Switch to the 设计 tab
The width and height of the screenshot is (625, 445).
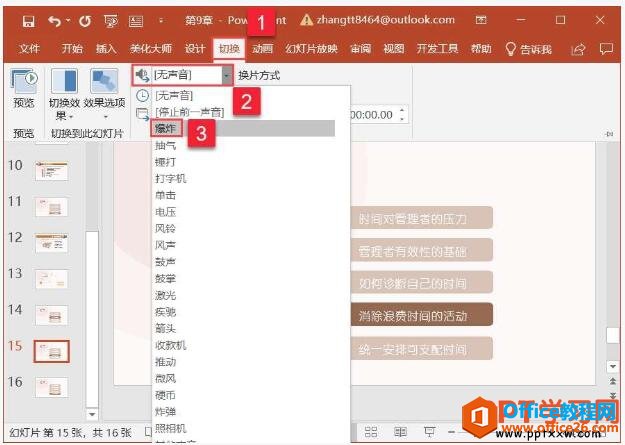point(195,49)
